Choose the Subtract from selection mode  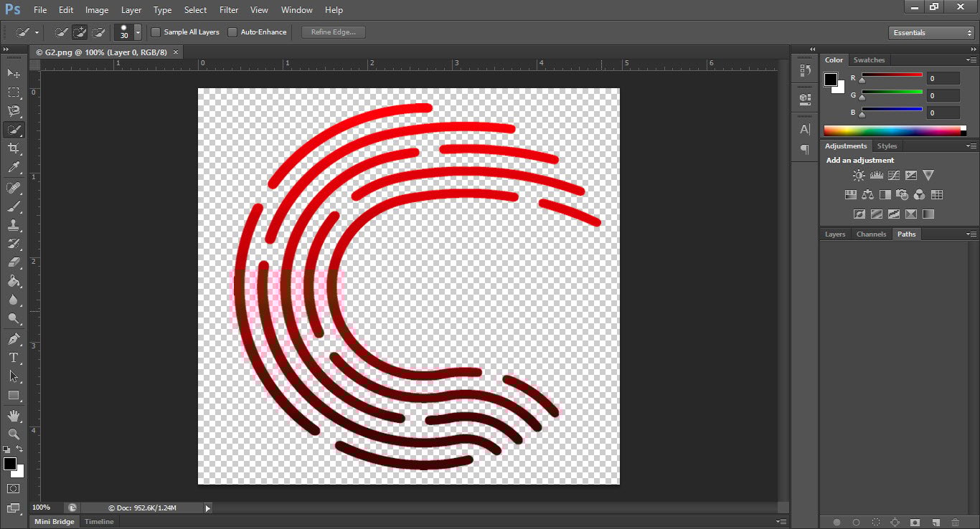tap(99, 32)
